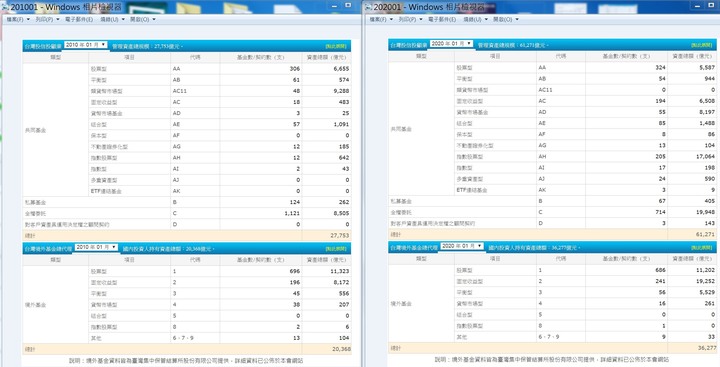Click the 8,197 value in the AD row
This screenshot has height=367, width=720.
pyautogui.click(x=707, y=112)
